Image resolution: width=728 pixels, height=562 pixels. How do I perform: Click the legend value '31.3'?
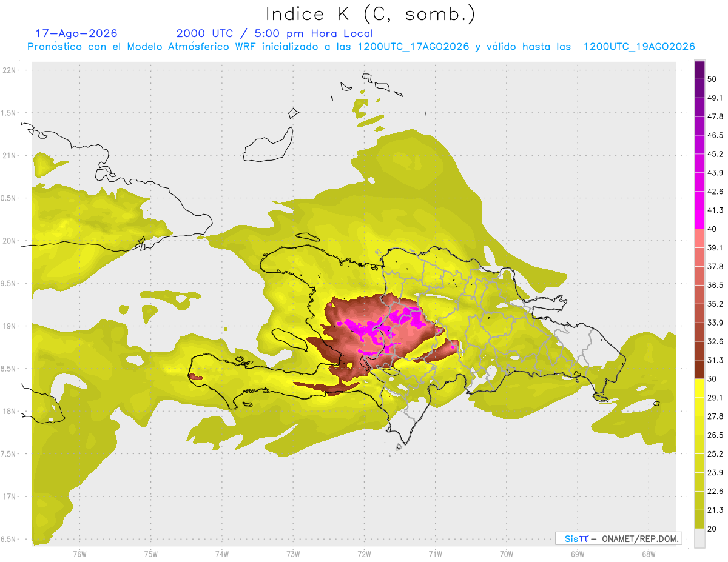[x=715, y=361]
